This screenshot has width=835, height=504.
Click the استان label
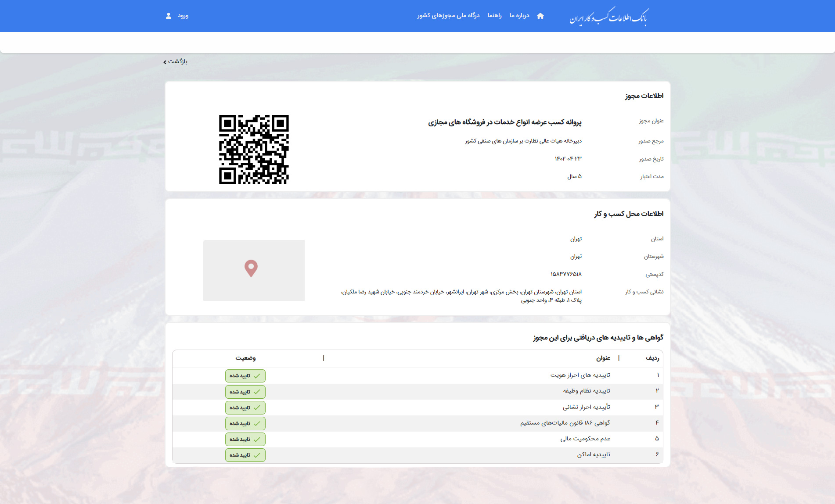point(657,239)
